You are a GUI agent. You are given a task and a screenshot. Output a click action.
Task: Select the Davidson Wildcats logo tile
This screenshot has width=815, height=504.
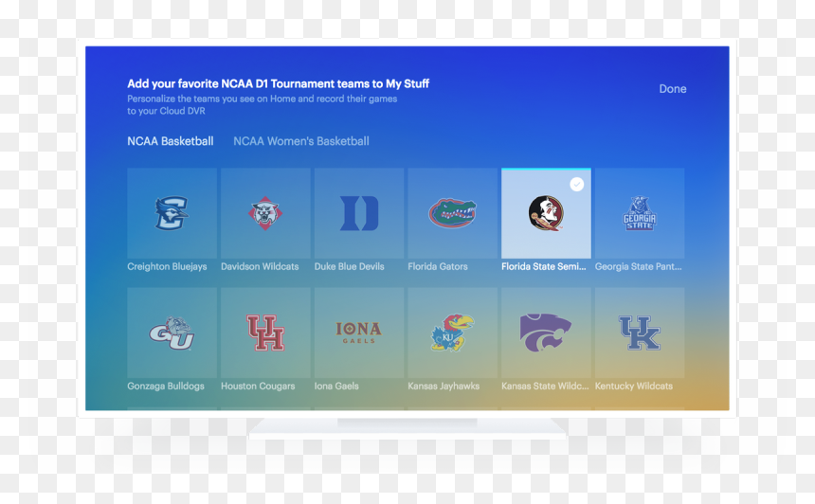point(265,213)
